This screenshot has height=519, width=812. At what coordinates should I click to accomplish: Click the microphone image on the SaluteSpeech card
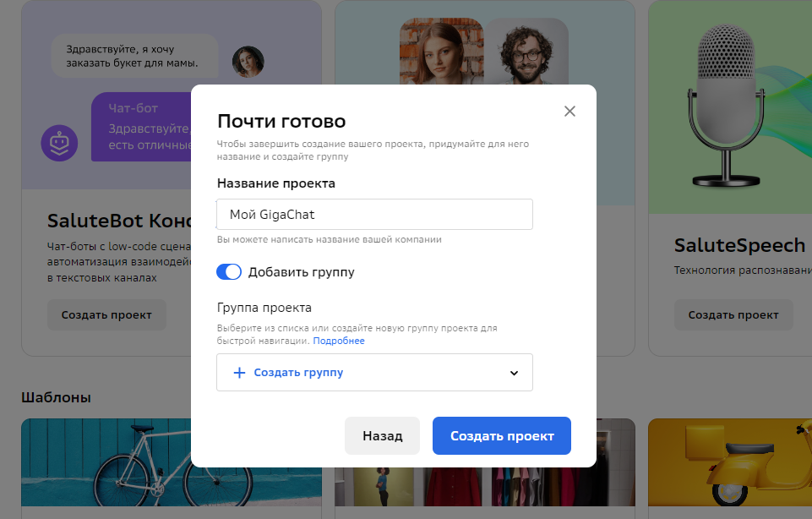727,101
